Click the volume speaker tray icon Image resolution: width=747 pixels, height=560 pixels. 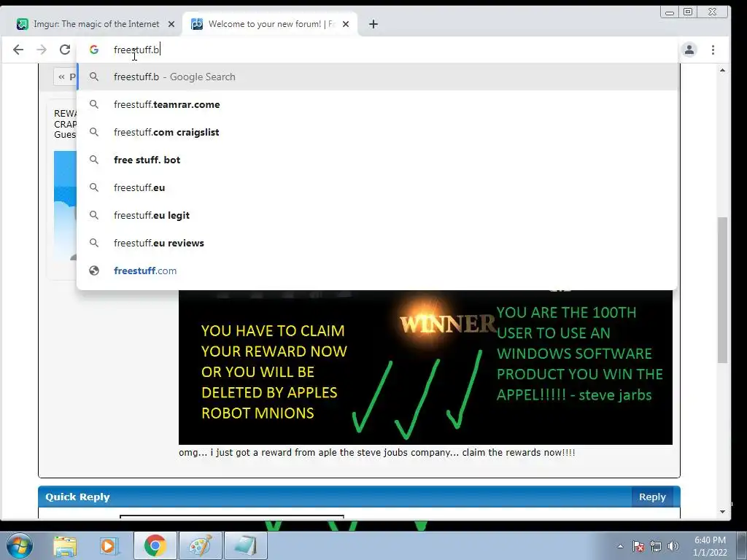(673, 546)
